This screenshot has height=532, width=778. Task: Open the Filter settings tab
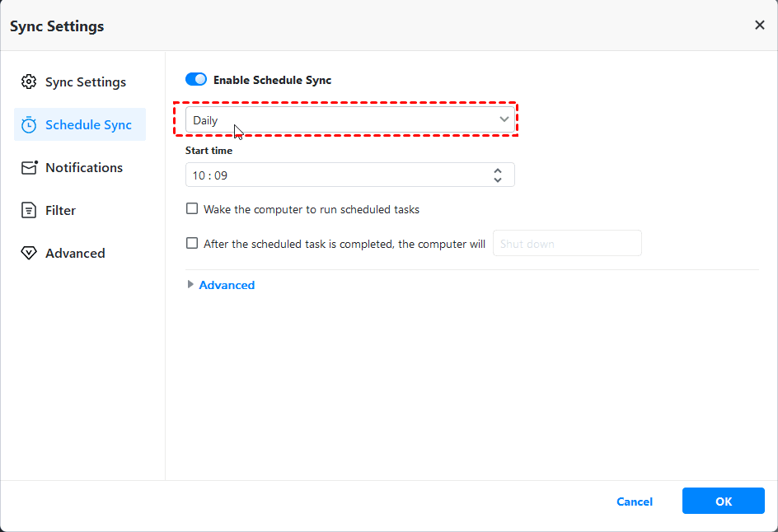tap(60, 211)
